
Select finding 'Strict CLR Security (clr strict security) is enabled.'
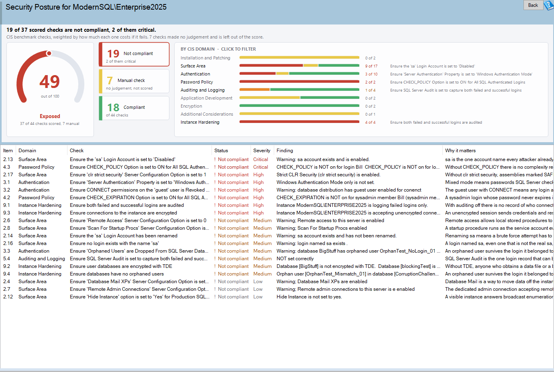(328, 175)
